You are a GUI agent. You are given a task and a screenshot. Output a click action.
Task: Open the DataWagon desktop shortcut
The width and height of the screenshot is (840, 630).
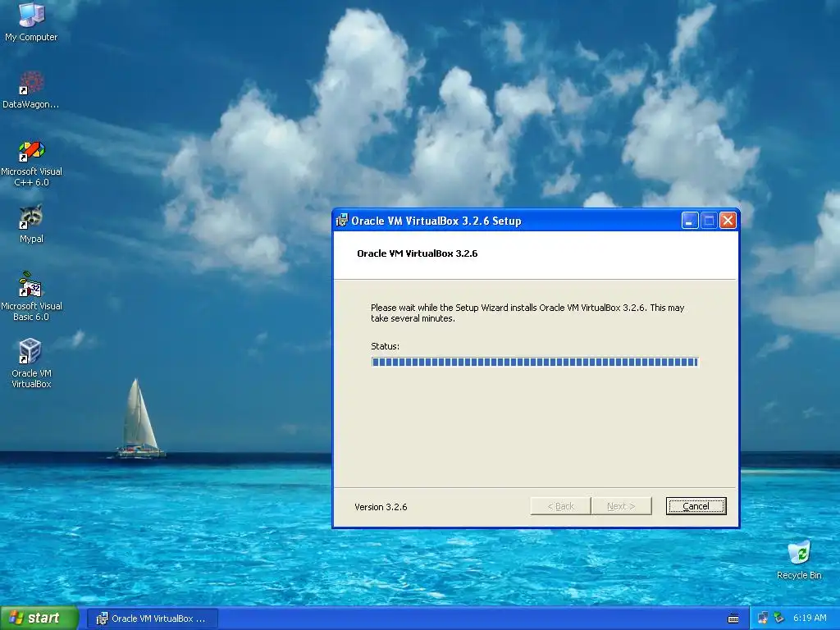pyautogui.click(x=31, y=89)
